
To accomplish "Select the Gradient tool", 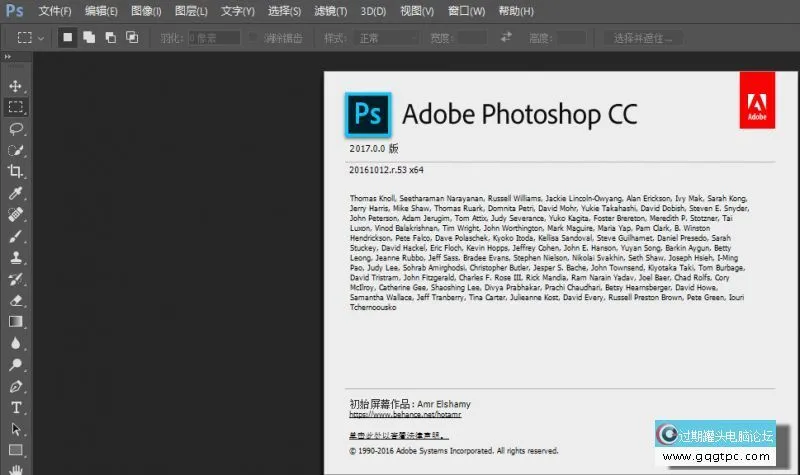I will [x=16, y=322].
